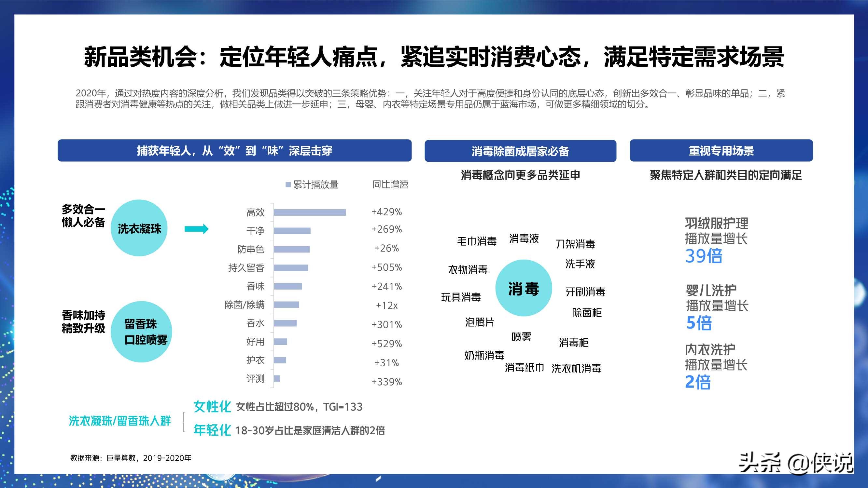Click the 女性化 heading
This screenshot has width=868, height=488.
click(x=212, y=407)
